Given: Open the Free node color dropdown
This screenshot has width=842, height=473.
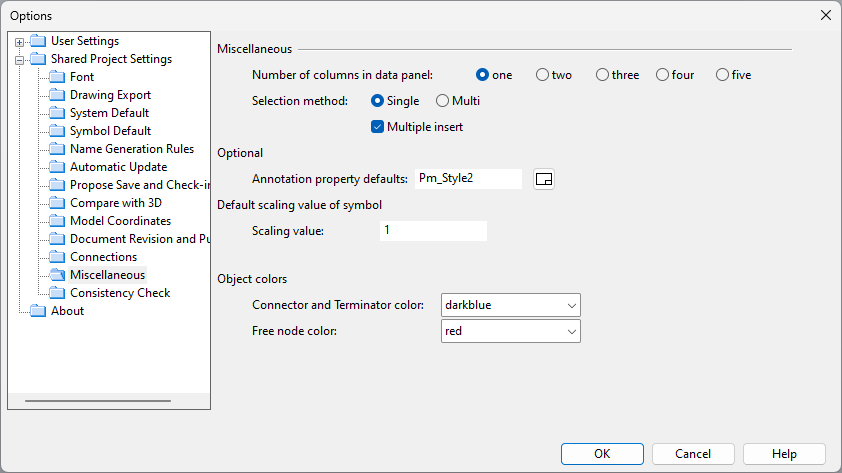Looking at the screenshot, I should pyautogui.click(x=510, y=331).
